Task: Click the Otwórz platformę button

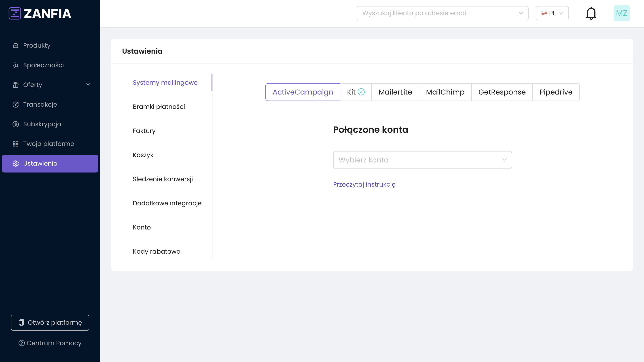Action: [50, 322]
